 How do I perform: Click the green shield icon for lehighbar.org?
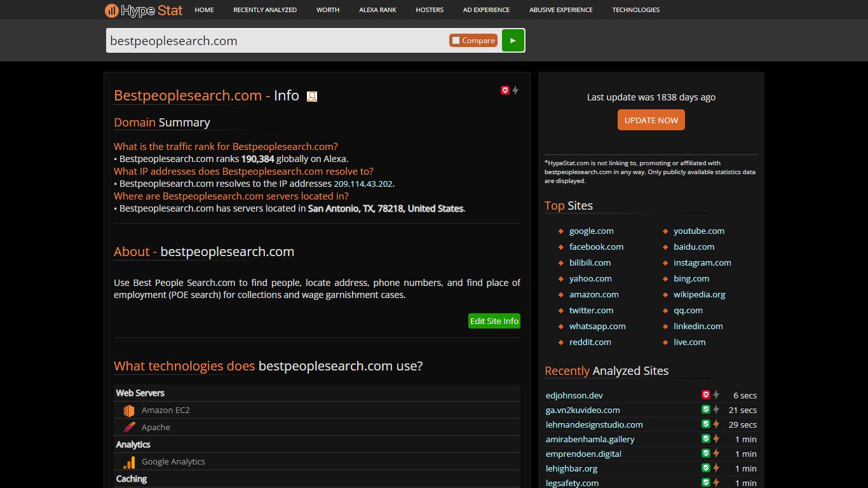[705, 468]
